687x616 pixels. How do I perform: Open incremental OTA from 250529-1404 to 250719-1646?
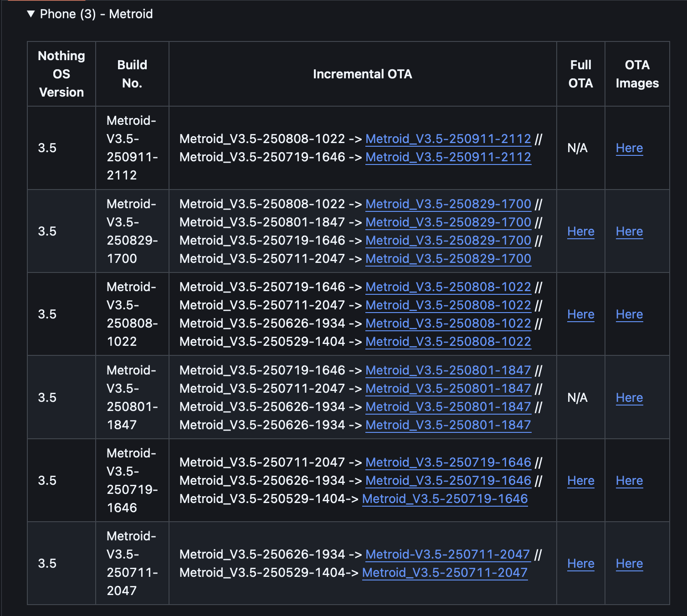(x=445, y=499)
